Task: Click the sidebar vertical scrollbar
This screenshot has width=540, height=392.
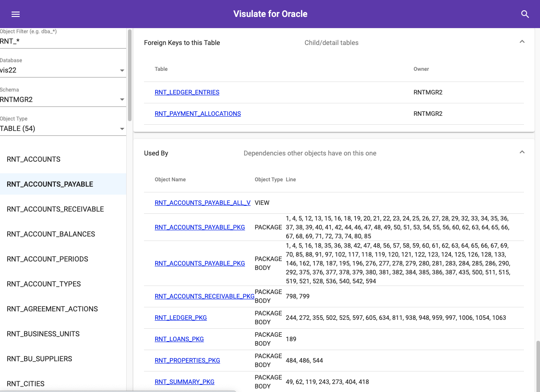Action: pyautogui.click(x=130, y=76)
